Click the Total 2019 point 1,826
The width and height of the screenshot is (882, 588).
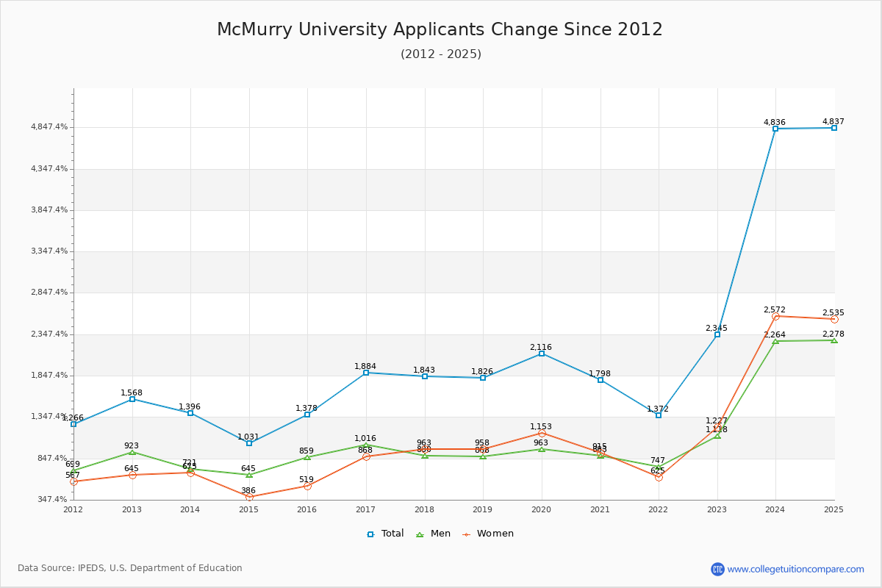[483, 378]
